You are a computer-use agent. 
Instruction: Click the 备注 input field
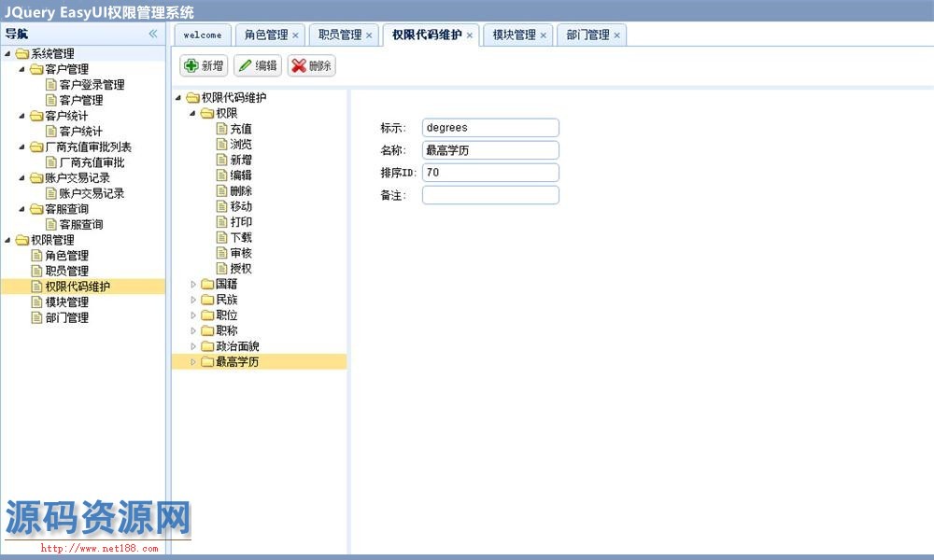click(490, 195)
